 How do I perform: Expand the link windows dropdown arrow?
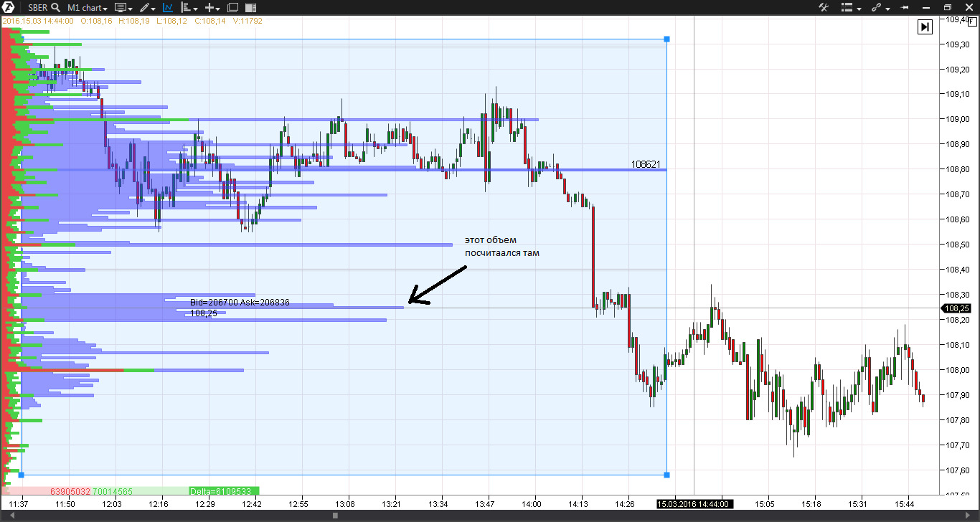(x=887, y=8)
